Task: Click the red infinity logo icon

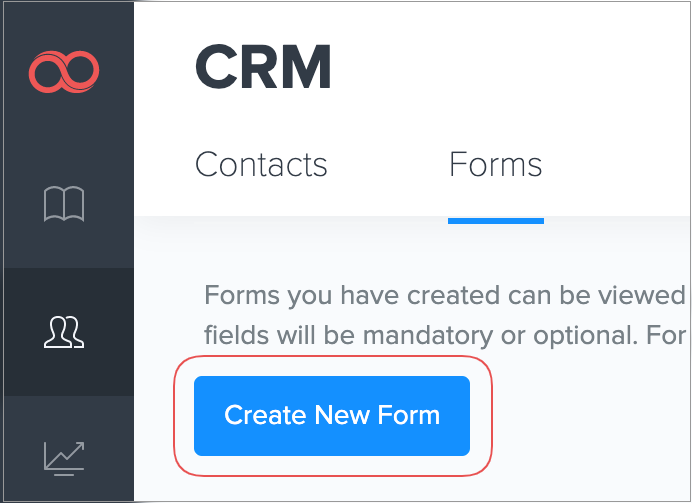Action: pyautogui.click(x=65, y=71)
